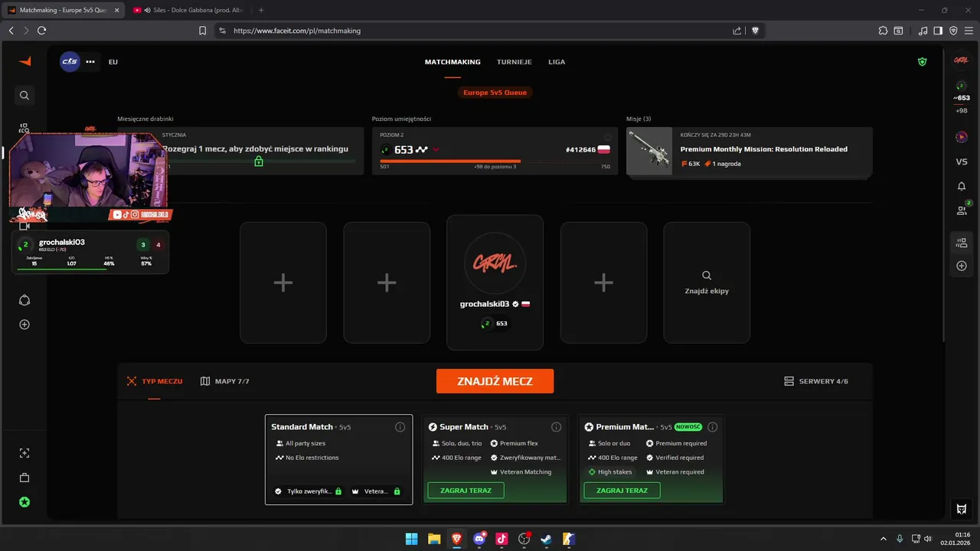Select the CS2 game icon

pyautogui.click(x=70, y=61)
